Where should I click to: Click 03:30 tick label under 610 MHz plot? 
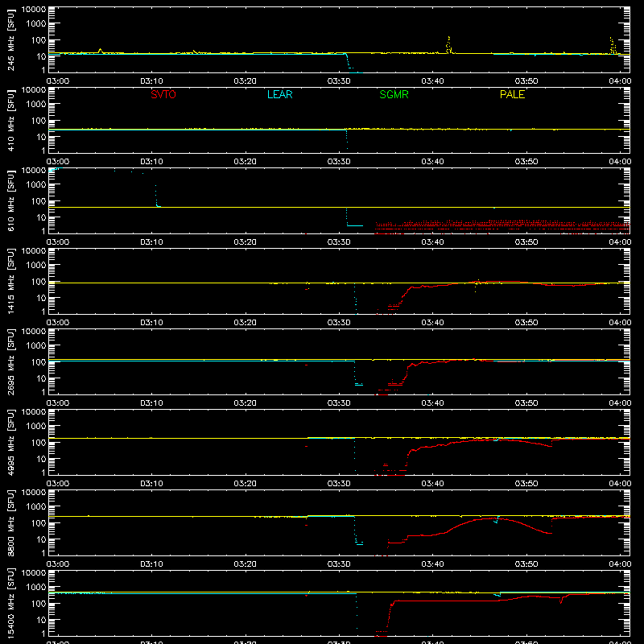(339, 242)
